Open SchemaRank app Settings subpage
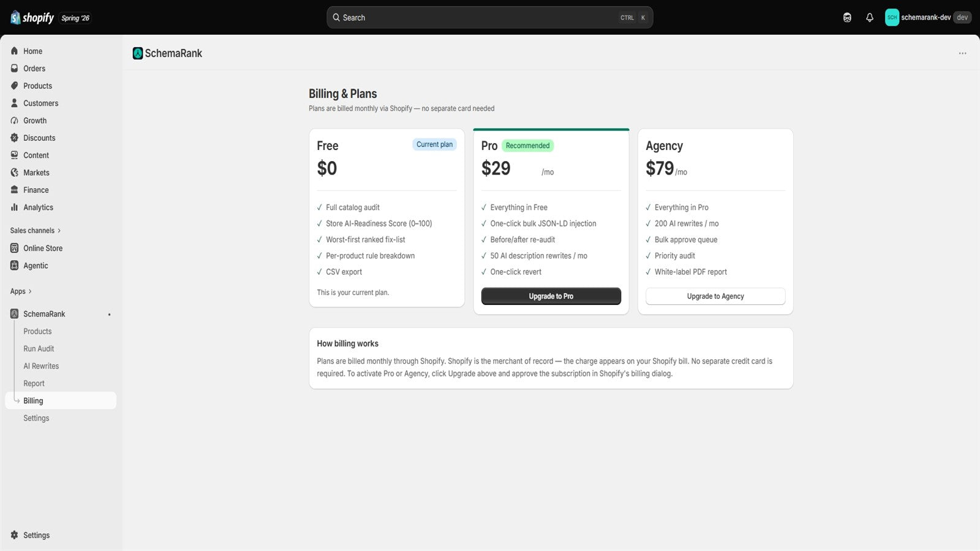 36,418
